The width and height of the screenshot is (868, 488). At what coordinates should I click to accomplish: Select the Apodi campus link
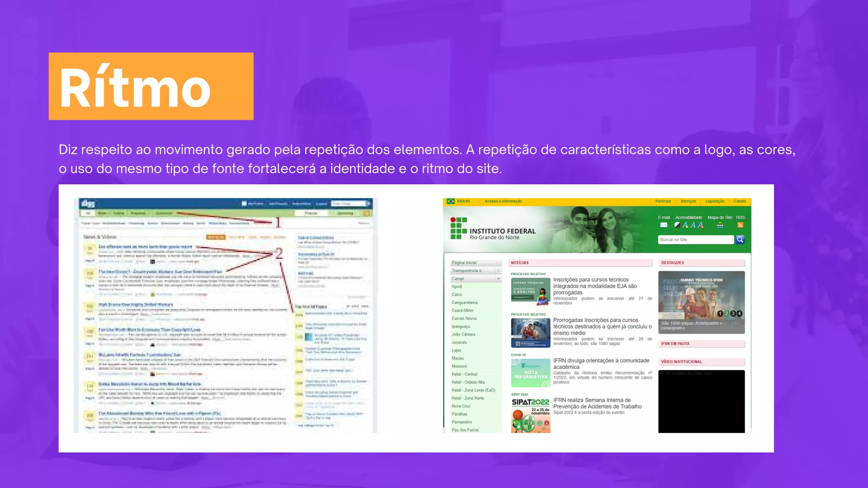tap(457, 287)
